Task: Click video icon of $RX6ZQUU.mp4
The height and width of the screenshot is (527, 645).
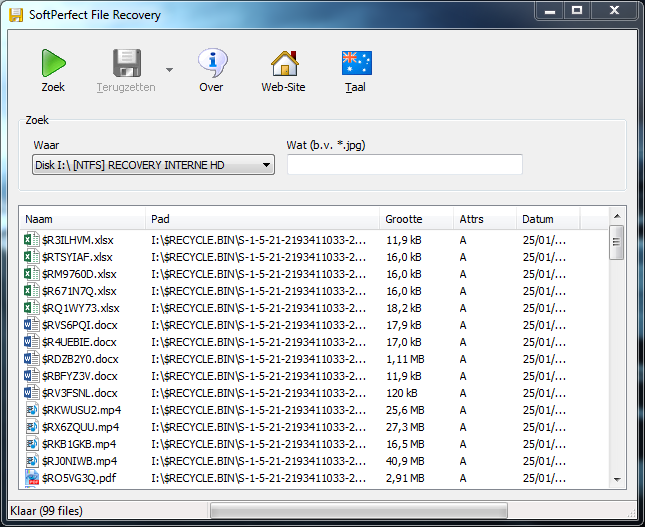Action: [32, 427]
